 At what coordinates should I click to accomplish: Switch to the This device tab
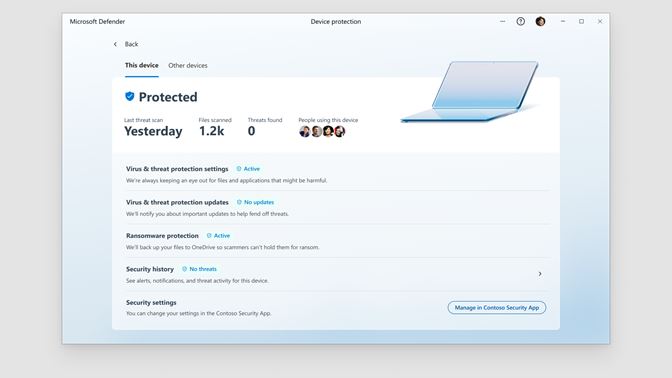pyautogui.click(x=141, y=66)
